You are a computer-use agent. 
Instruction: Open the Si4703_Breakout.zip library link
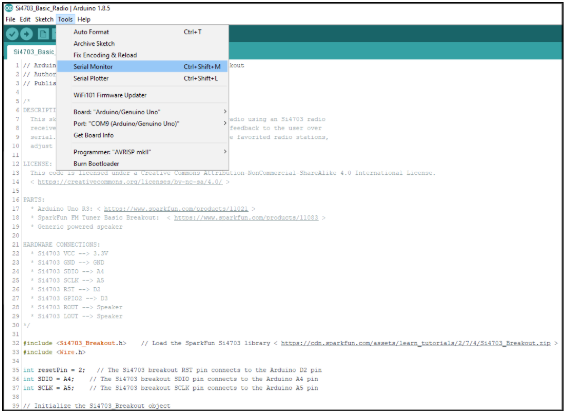[x=416, y=343]
